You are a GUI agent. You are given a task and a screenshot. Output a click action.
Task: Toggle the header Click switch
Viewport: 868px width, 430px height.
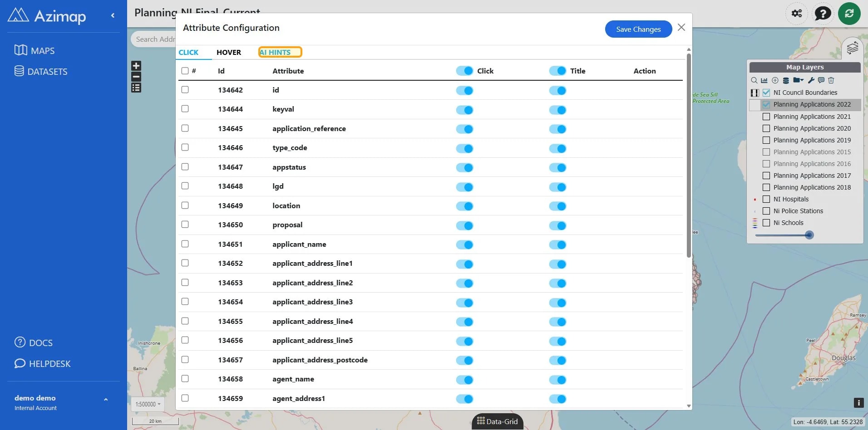point(465,71)
